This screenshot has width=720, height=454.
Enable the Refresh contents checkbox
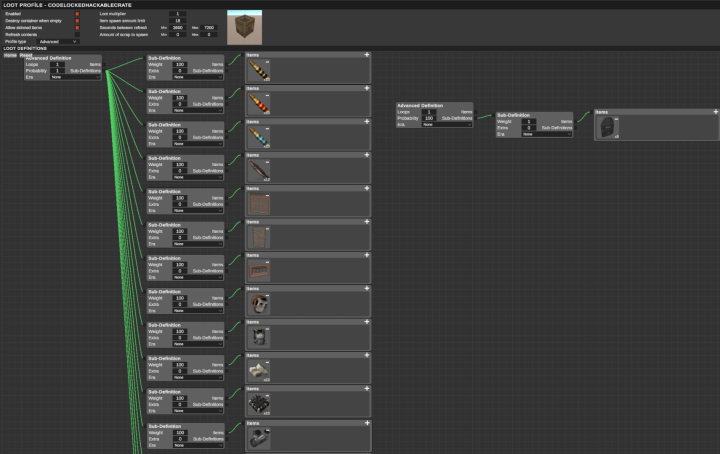77,34
